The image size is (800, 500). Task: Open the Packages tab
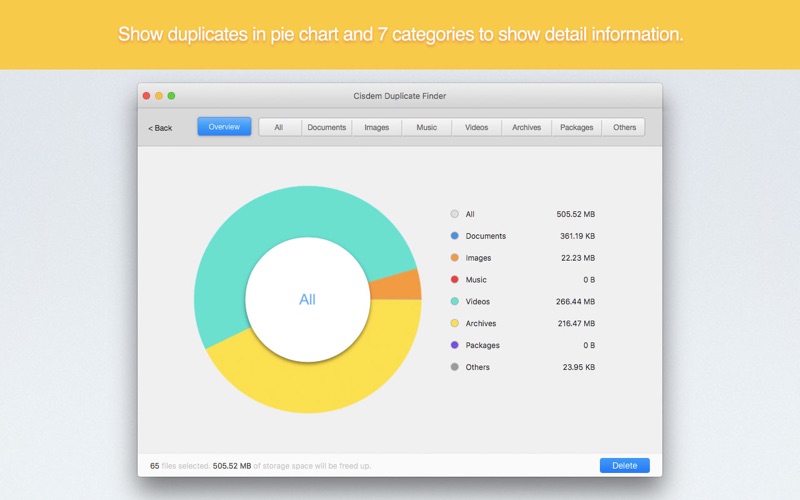577,128
